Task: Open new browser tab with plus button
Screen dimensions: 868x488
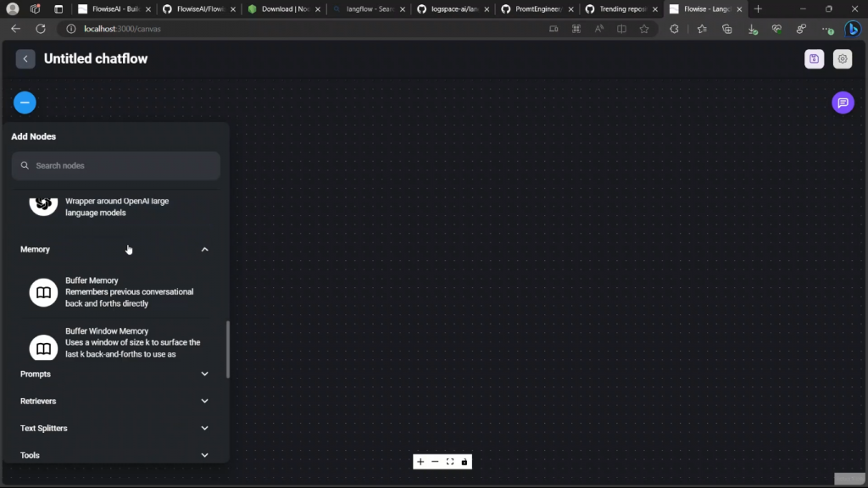Action: 758,8
